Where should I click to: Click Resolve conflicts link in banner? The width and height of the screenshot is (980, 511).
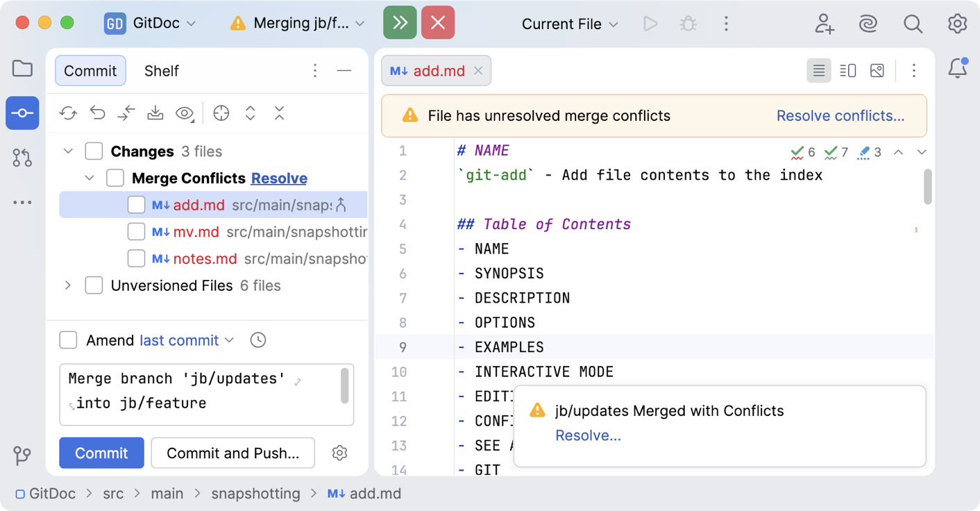click(x=840, y=116)
